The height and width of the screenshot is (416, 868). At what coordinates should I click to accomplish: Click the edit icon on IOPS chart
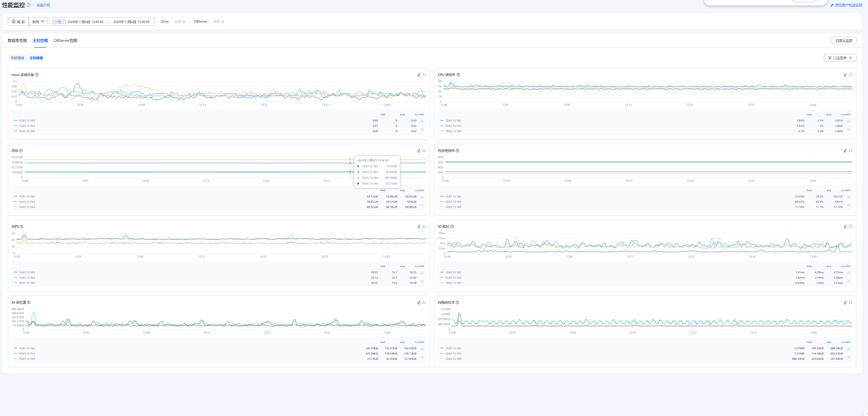[419, 227]
